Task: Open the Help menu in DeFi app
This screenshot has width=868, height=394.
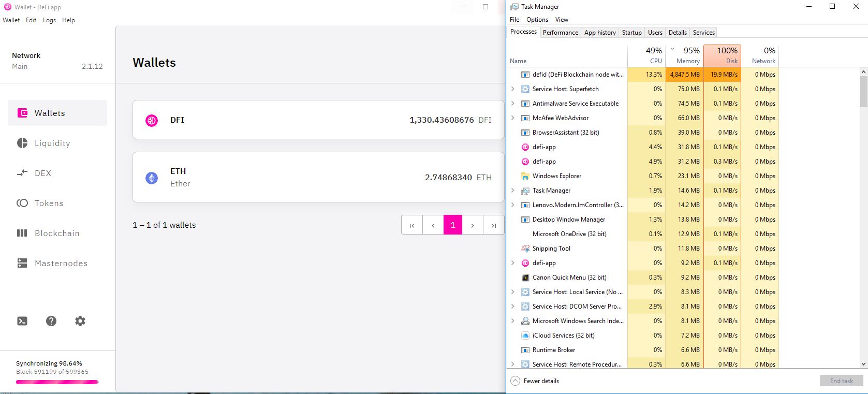Action: [68, 20]
